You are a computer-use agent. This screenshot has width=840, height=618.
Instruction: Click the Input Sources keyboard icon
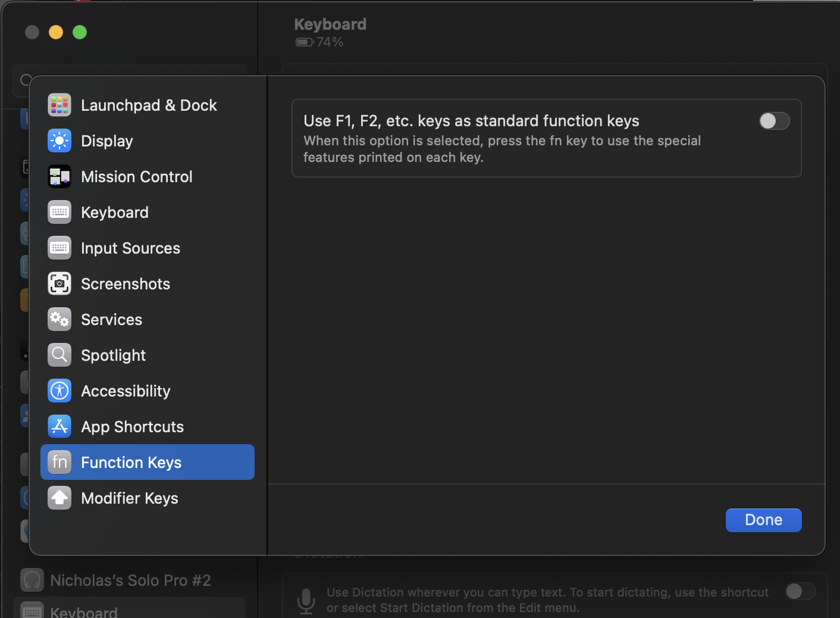[x=59, y=248]
